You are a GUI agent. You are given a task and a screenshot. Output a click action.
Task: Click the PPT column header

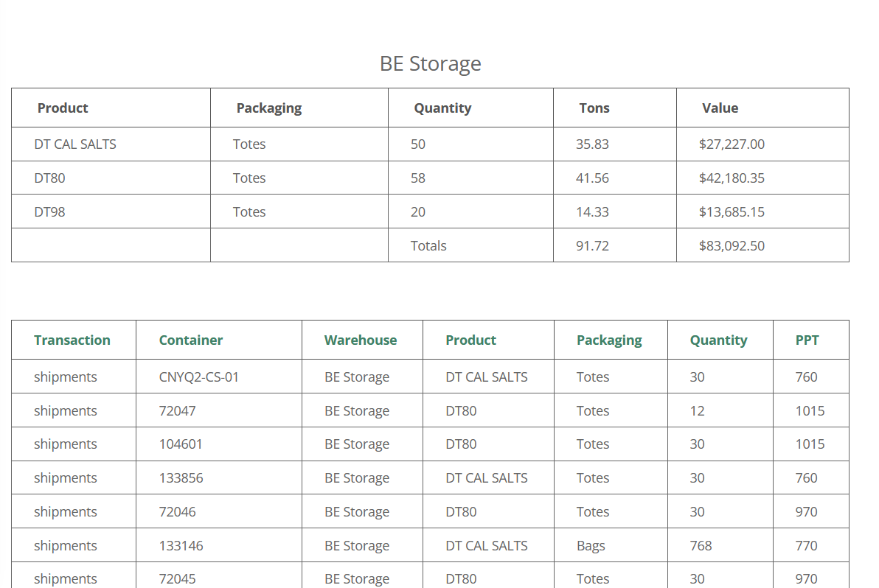(807, 340)
